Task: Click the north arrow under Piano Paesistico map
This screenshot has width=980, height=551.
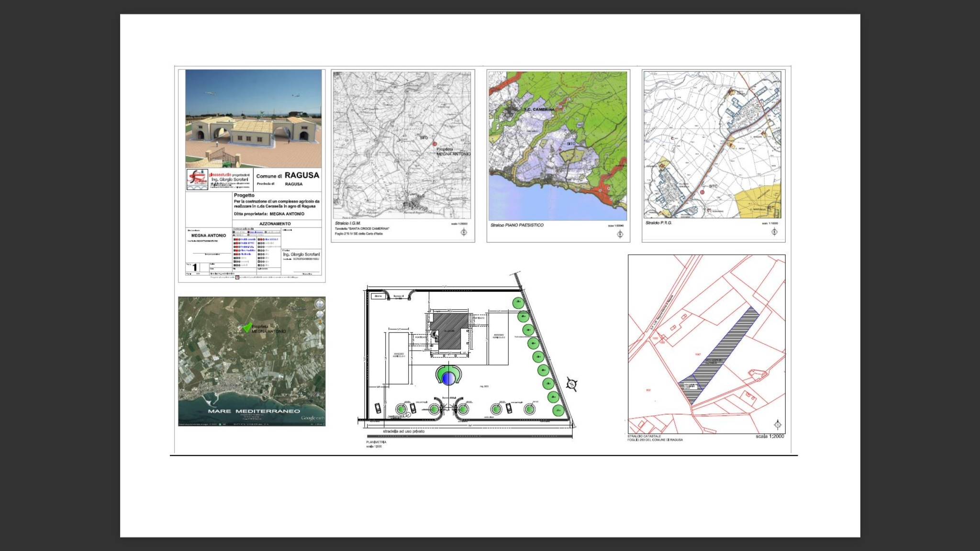Action: 620,234
